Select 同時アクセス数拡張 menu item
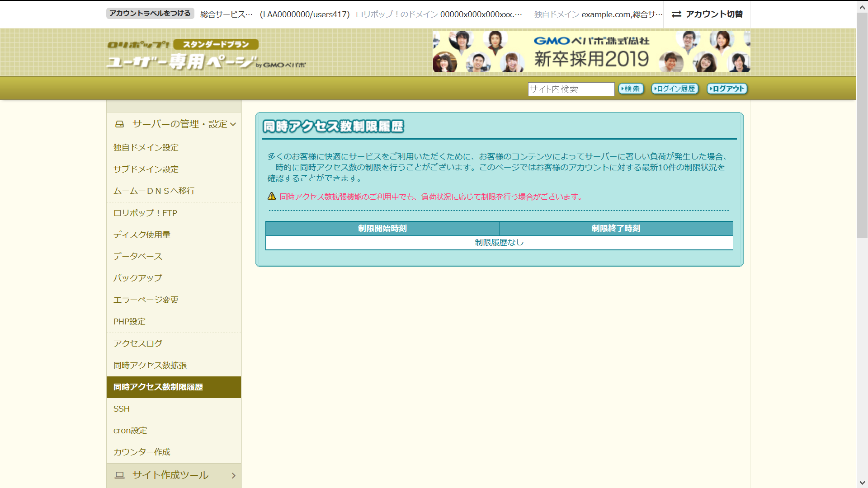 coord(150,365)
